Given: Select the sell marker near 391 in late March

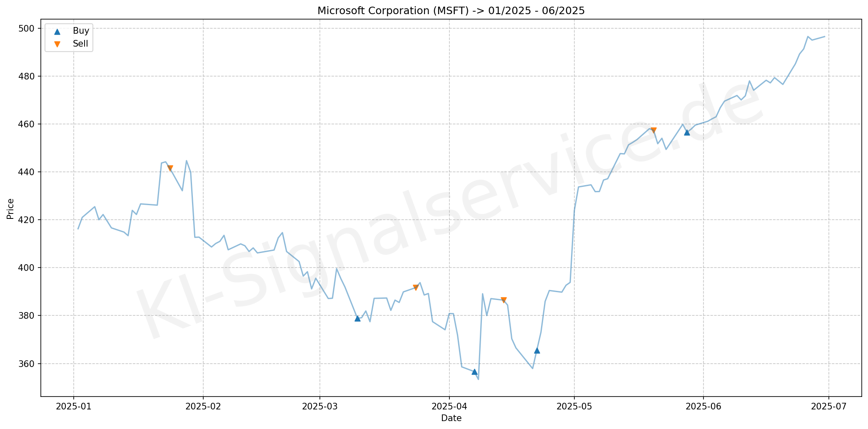Looking at the screenshot, I should click(x=416, y=288).
